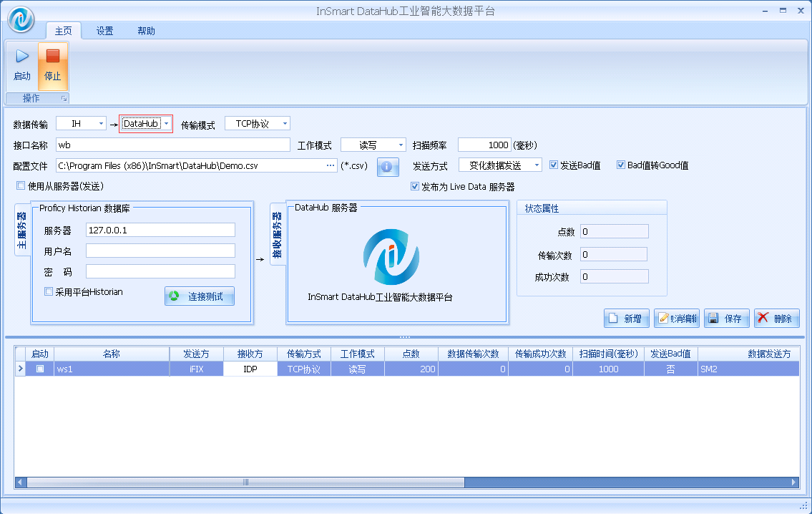Click the 服务器 field with 127.0.0.1

[160, 230]
